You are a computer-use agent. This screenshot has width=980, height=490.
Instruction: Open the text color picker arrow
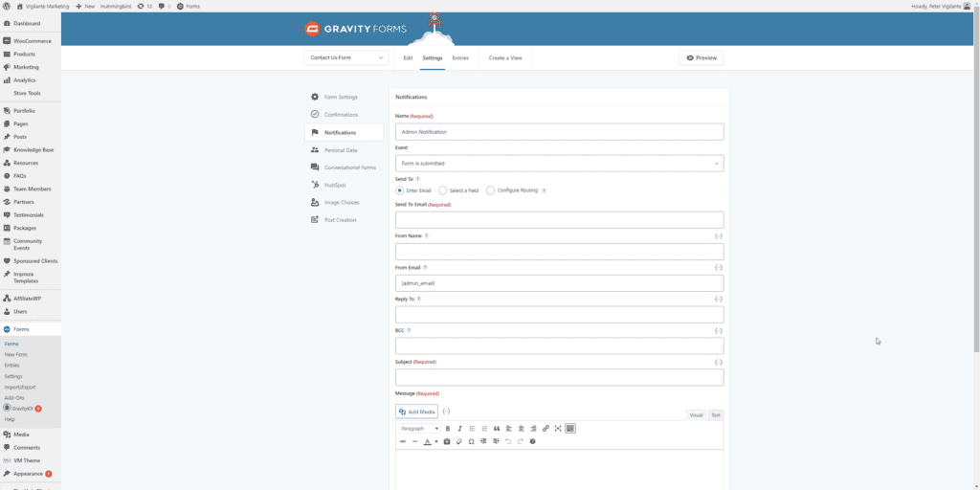(436, 441)
